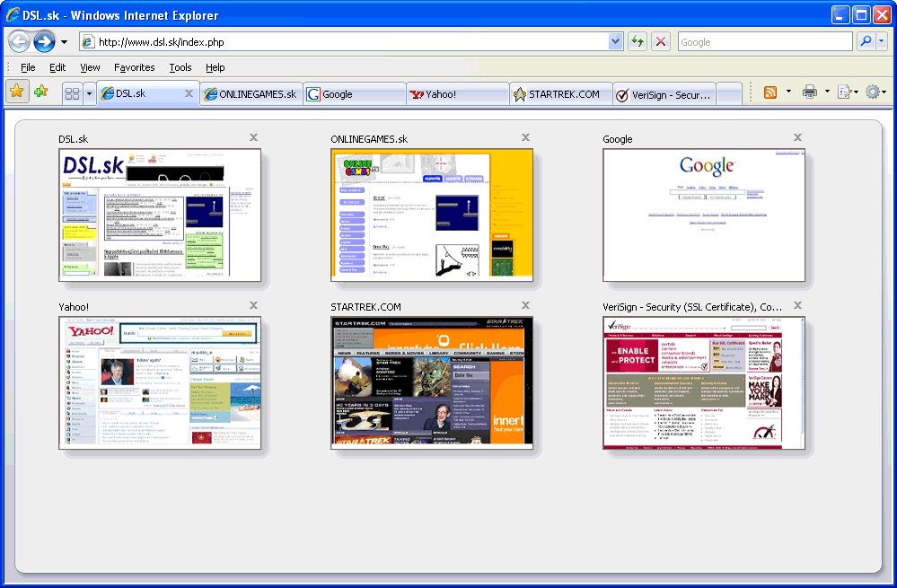The width and height of the screenshot is (897, 588).
Task: Open the Favorites menu
Action: 135,67
